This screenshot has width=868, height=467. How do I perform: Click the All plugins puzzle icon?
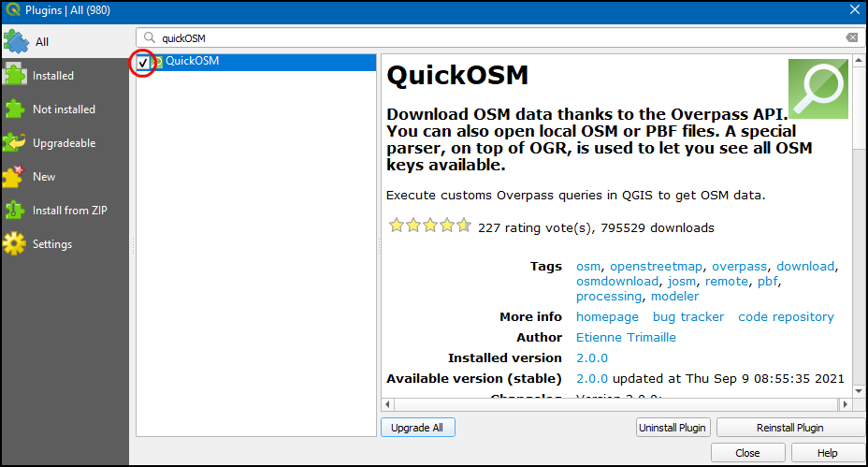[x=16, y=41]
